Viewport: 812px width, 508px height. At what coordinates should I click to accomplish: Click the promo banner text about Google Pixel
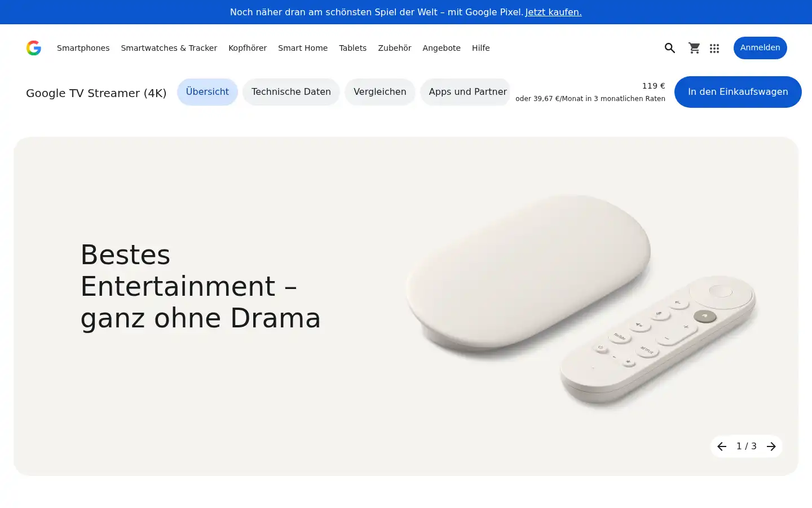tap(377, 12)
